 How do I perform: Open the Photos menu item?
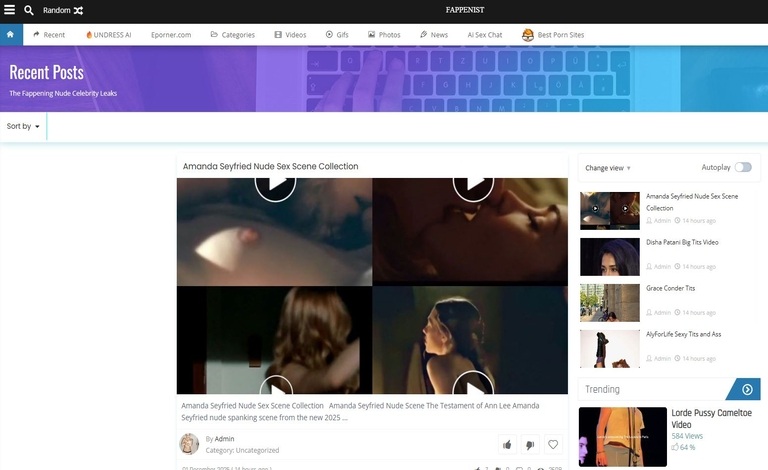384,34
